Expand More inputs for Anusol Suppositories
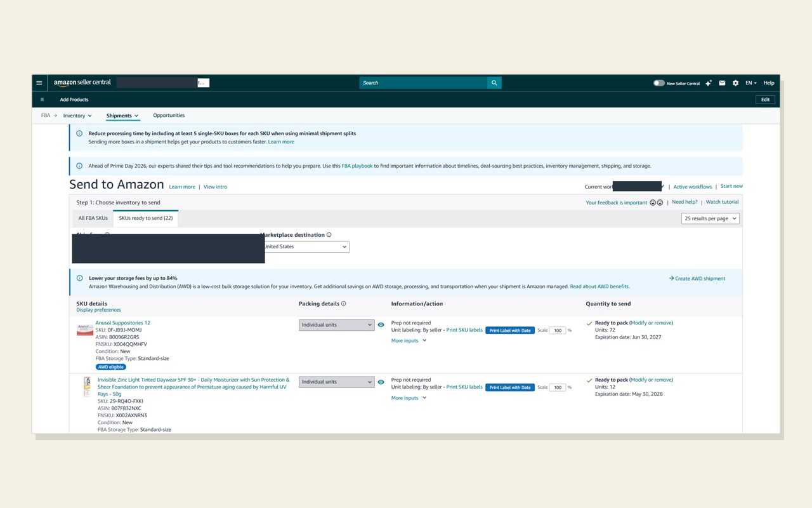Viewport: 812px width, 508px height. [409, 341]
